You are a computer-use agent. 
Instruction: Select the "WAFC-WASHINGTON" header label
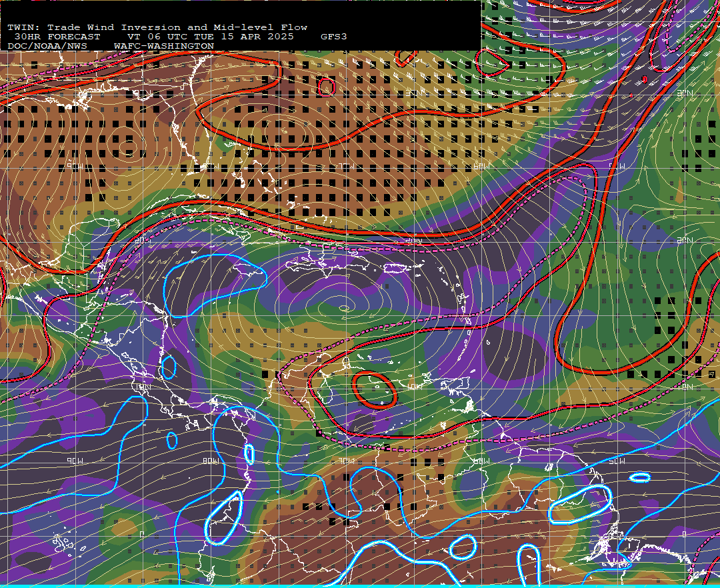pos(163,47)
